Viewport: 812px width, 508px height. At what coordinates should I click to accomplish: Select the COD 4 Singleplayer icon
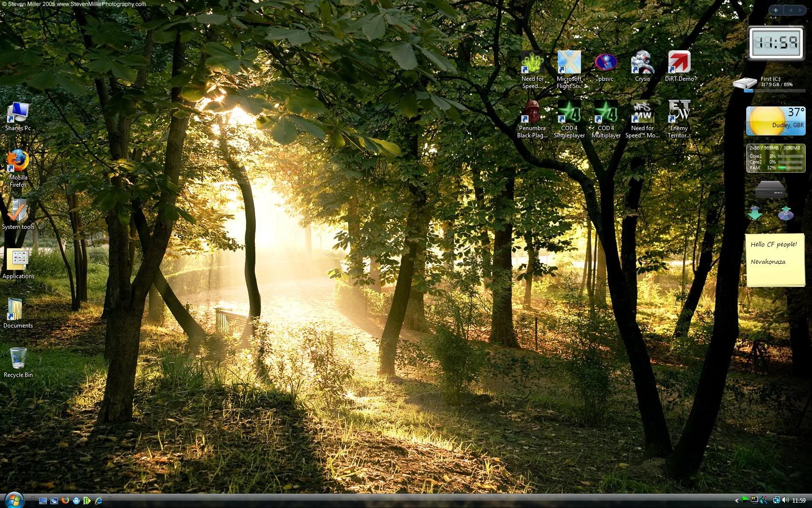click(x=569, y=120)
